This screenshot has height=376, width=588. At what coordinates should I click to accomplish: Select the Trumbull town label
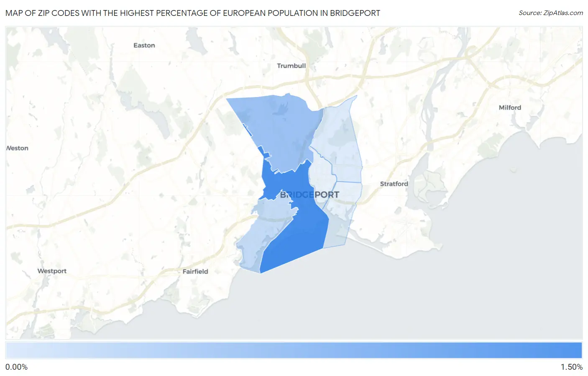[x=291, y=66]
